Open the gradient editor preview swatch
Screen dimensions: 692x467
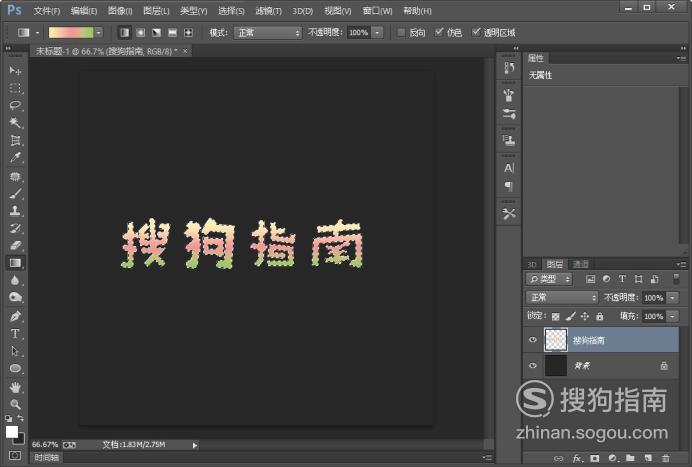point(71,32)
